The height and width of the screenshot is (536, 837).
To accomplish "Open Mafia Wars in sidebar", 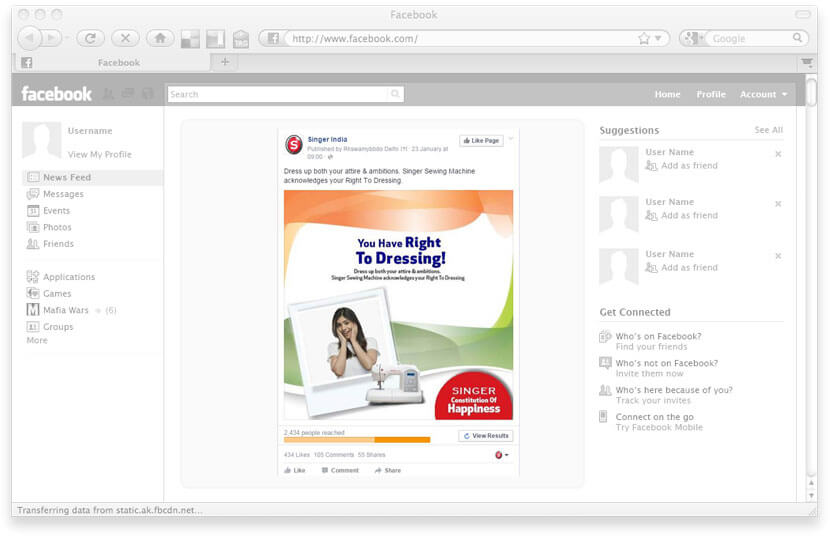I will click(57, 310).
